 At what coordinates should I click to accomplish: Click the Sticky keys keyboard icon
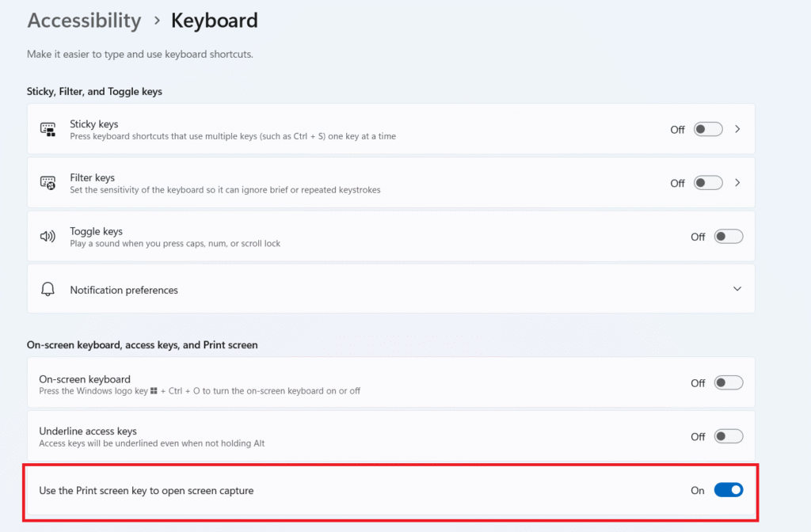48,129
